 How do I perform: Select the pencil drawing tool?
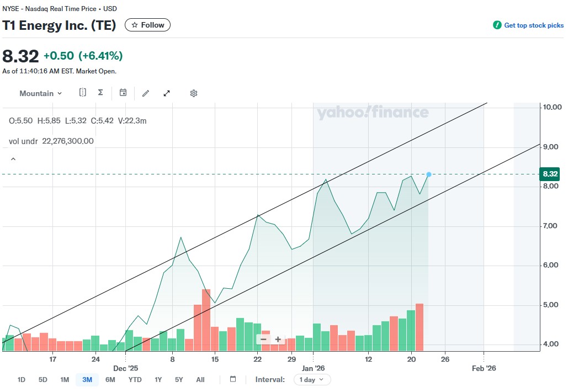146,93
